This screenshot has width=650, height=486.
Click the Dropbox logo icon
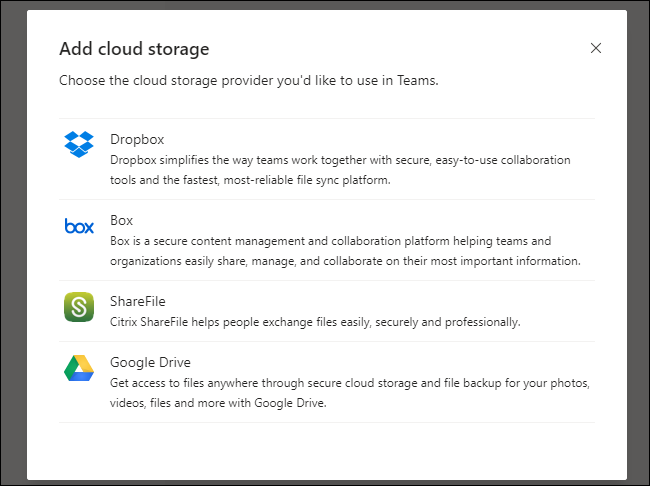pos(79,144)
